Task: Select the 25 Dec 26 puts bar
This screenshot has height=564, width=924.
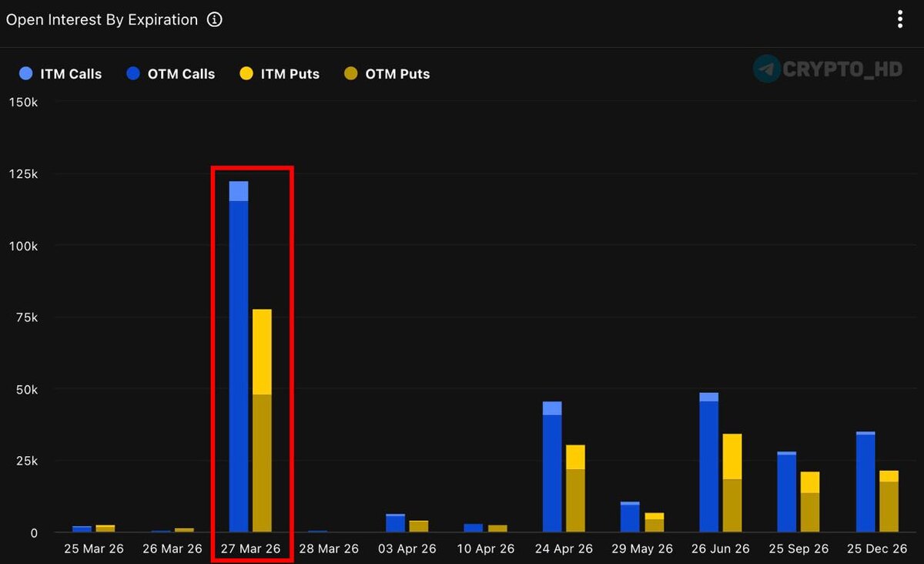Action: (889, 502)
